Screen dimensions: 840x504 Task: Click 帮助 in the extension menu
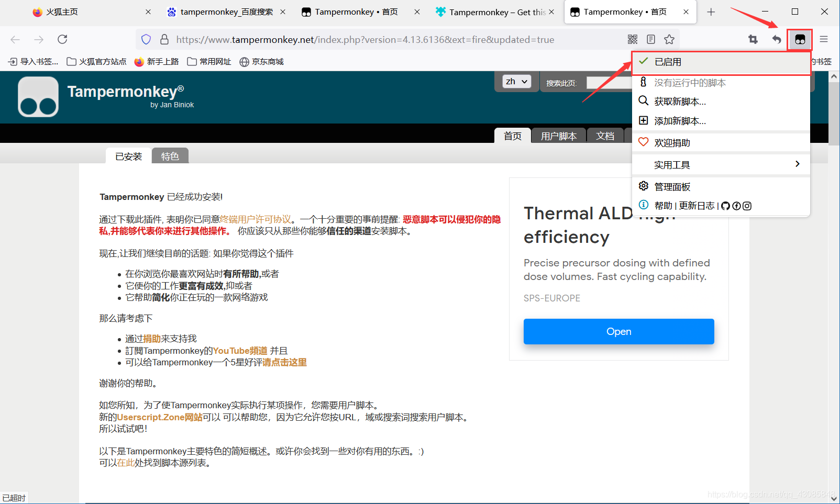pyautogui.click(x=663, y=206)
